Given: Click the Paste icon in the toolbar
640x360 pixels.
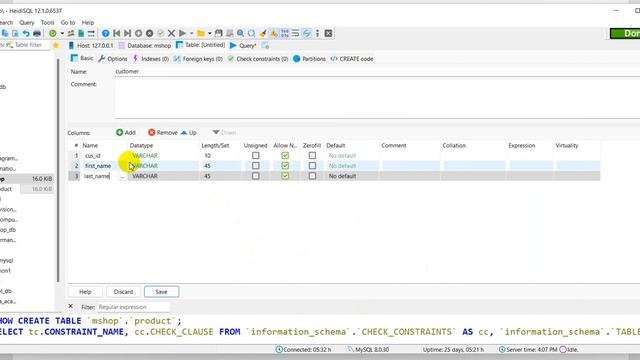Looking at the screenshot, I should click(15, 33).
